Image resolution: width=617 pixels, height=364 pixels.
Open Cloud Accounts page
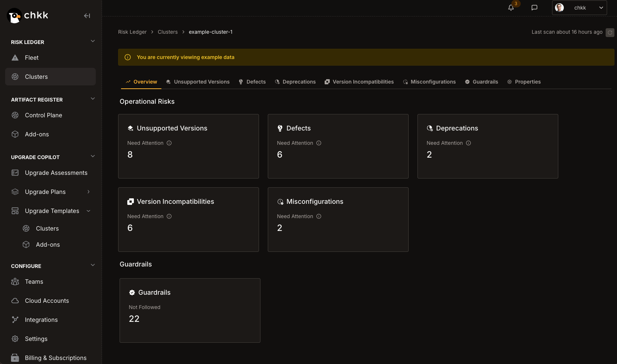pos(51,301)
